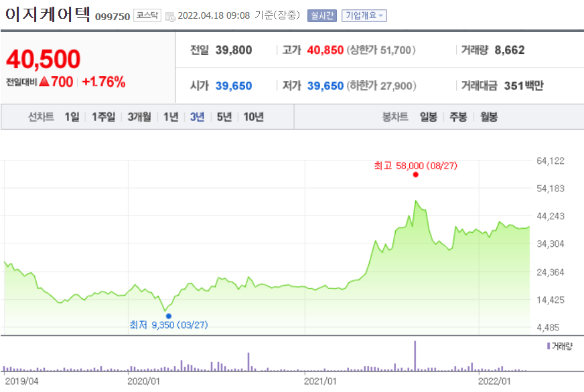
Task: Click the red up-triangle change icon
Action: coord(44,81)
